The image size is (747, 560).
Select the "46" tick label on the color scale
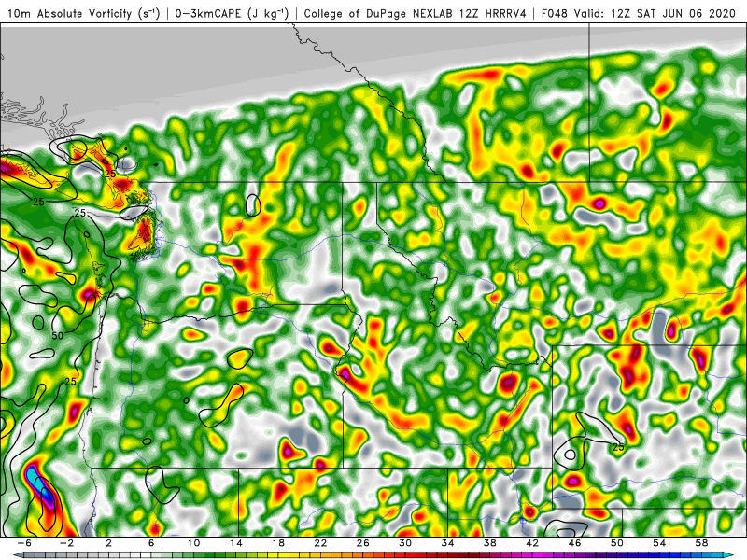coord(574,543)
